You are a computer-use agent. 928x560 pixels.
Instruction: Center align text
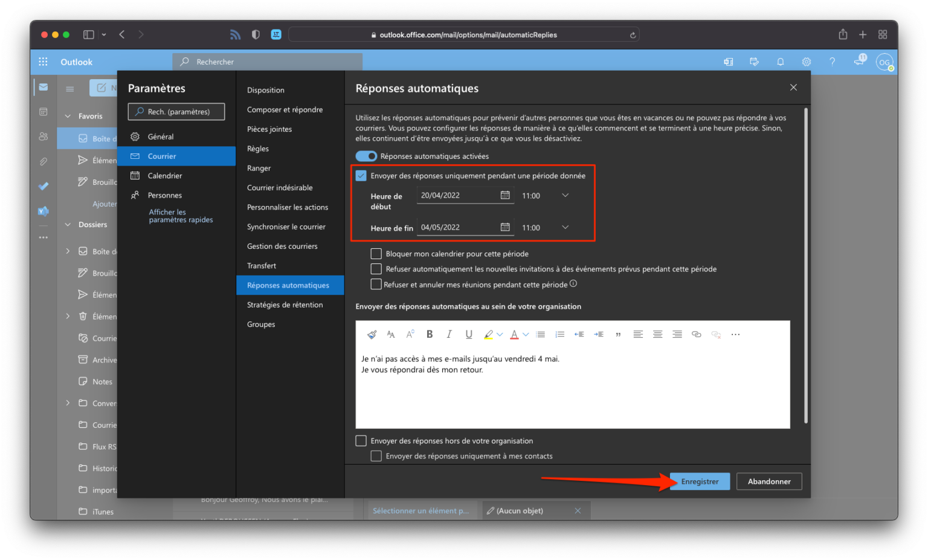pyautogui.click(x=657, y=334)
